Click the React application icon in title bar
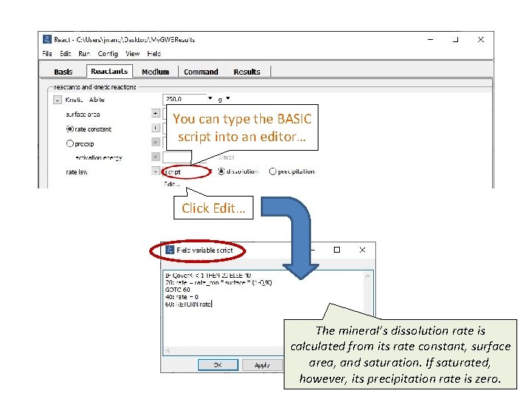The height and width of the screenshot is (399, 532). pyautogui.click(x=47, y=39)
